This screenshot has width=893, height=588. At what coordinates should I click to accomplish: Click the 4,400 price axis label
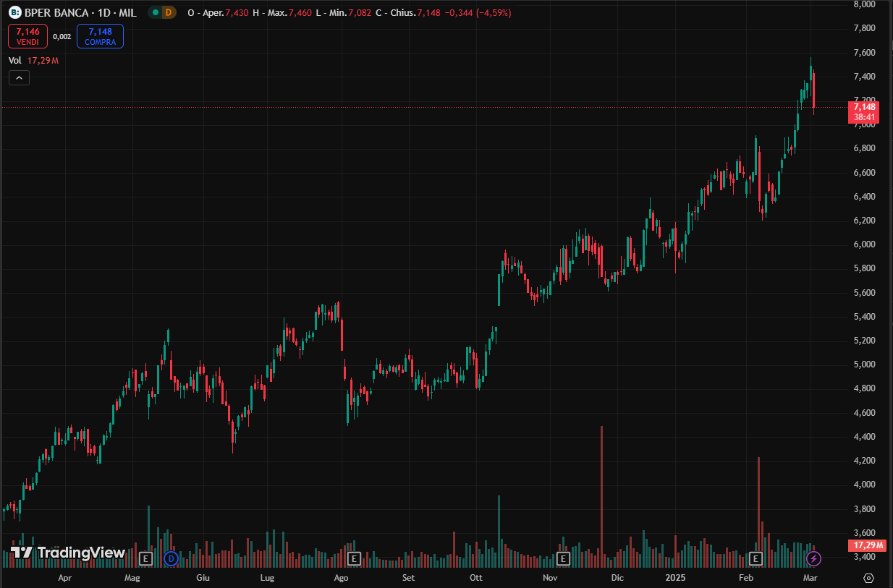pyautogui.click(x=866, y=437)
